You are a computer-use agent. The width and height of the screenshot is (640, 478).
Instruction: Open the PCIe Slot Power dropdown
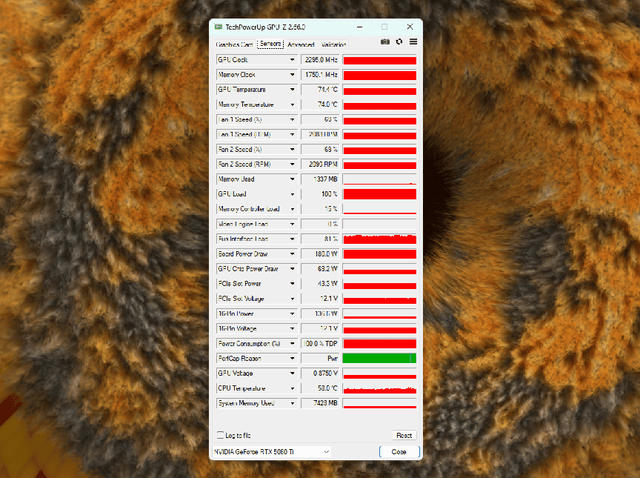292,284
